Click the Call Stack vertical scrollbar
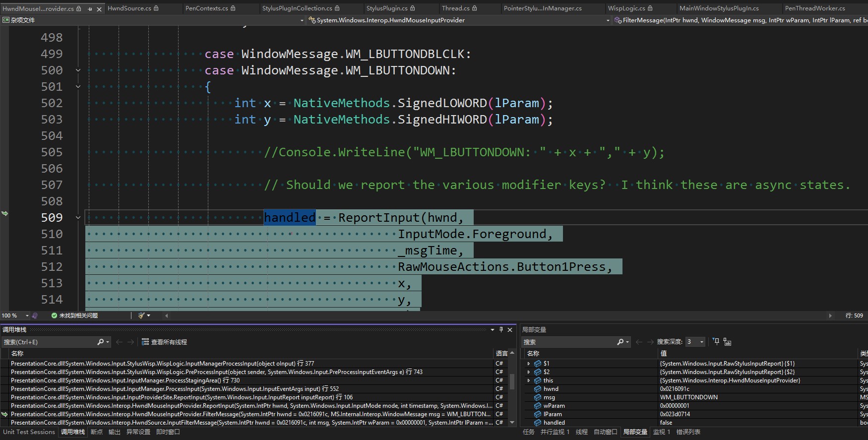This screenshot has height=440, width=868. pyautogui.click(x=512, y=382)
